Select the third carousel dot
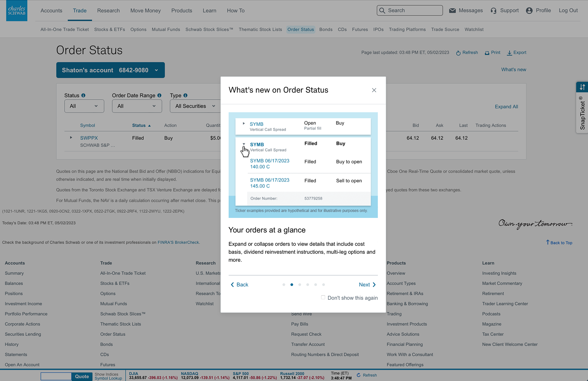The height and width of the screenshot is (381, 588). 300,285
